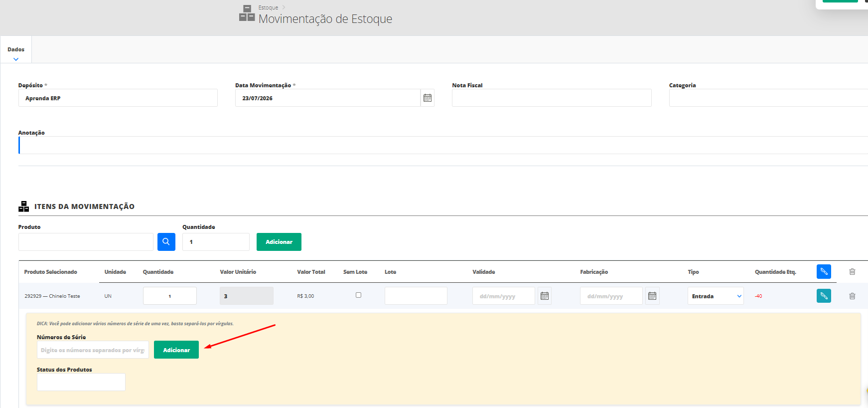
Task: Click the 292929 — Chinelo Teste product text
Action: 52,296
